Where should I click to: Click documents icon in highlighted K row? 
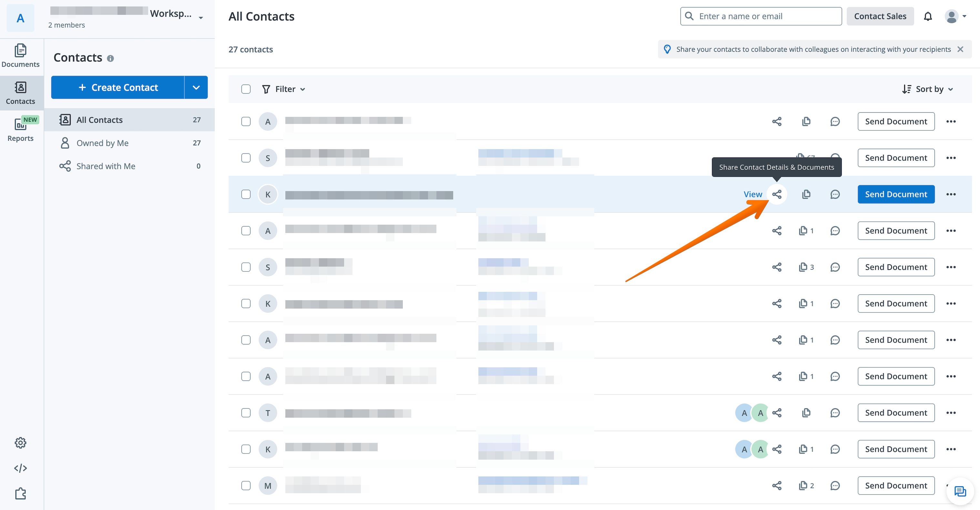806,194
